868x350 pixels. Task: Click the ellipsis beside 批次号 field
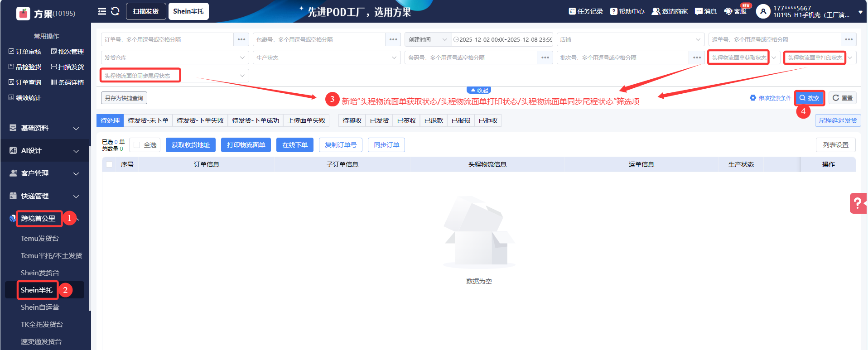click(x=697, y=58)
